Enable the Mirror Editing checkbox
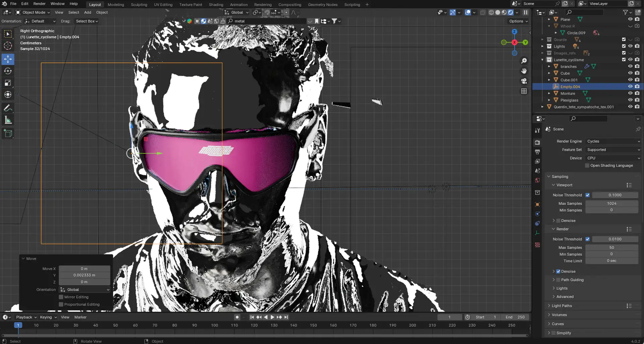This screenshot has width=644, height=344. coord(61,297)
